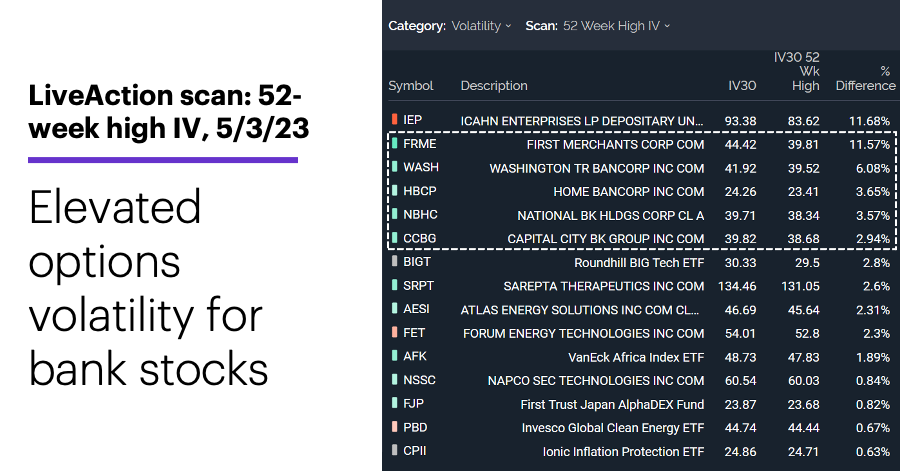Click the pink indicator beside PBD

[x=394, y=427]
